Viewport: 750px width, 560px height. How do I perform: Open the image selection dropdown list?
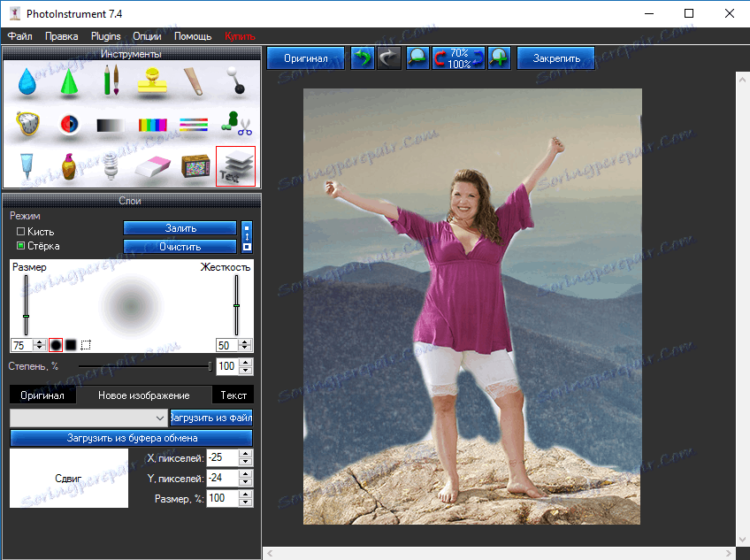click(x=160, y=418)
